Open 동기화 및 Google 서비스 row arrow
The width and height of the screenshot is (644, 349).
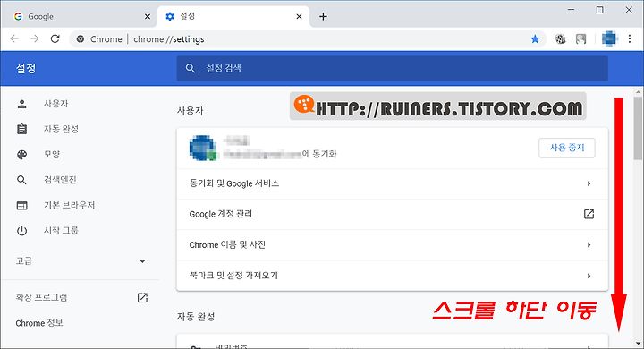click(589, 183)
